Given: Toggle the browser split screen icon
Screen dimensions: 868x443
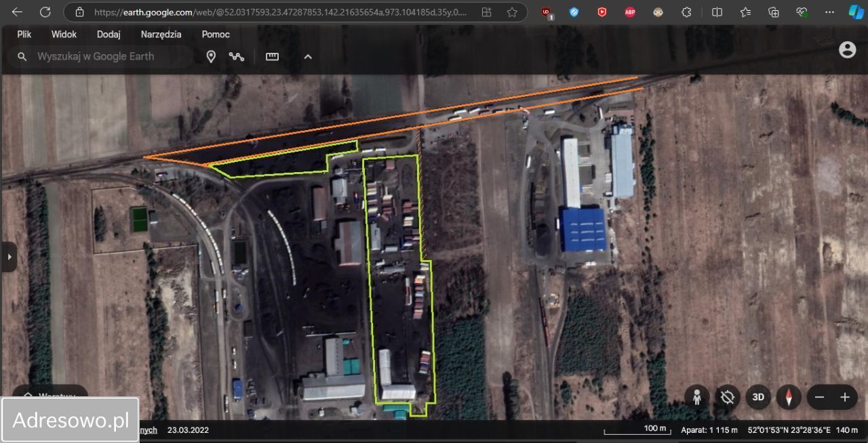Looking at the screenshot, I should 717,12.
